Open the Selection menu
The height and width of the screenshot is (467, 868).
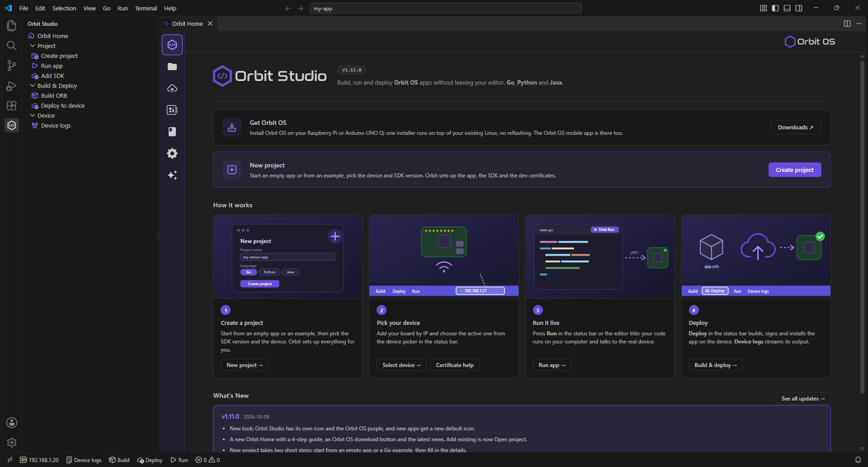[64, 8]
